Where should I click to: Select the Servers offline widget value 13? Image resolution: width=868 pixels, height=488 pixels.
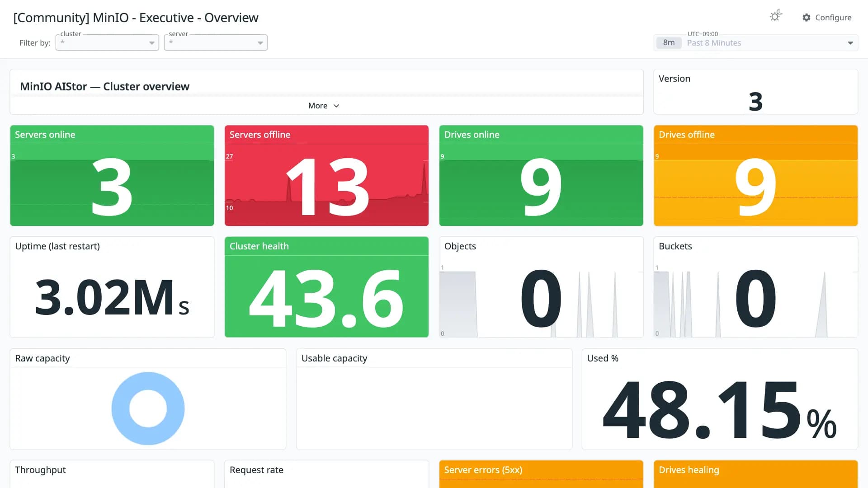(x=327, y=187)
